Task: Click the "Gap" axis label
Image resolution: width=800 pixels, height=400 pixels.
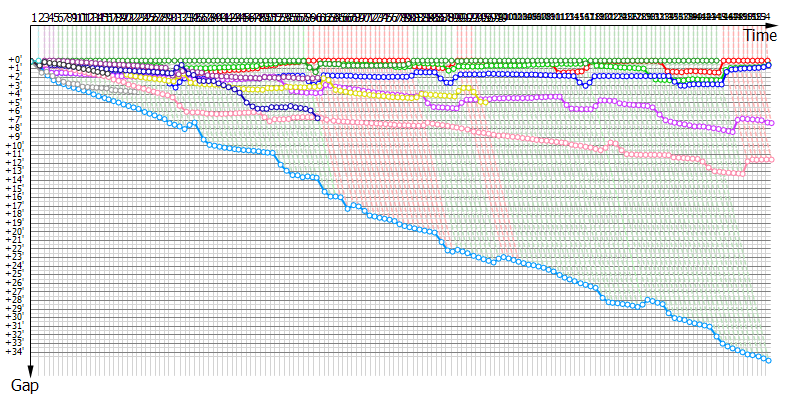Action: pos(25,385)
